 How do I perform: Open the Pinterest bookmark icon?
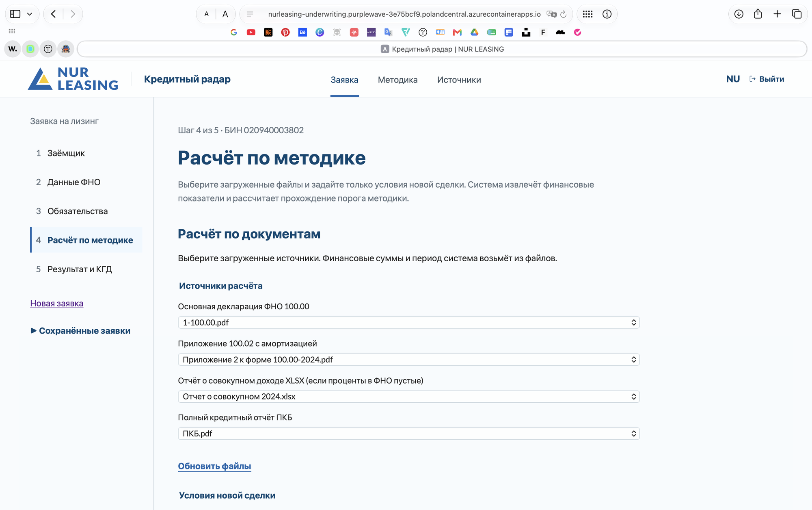285,33
